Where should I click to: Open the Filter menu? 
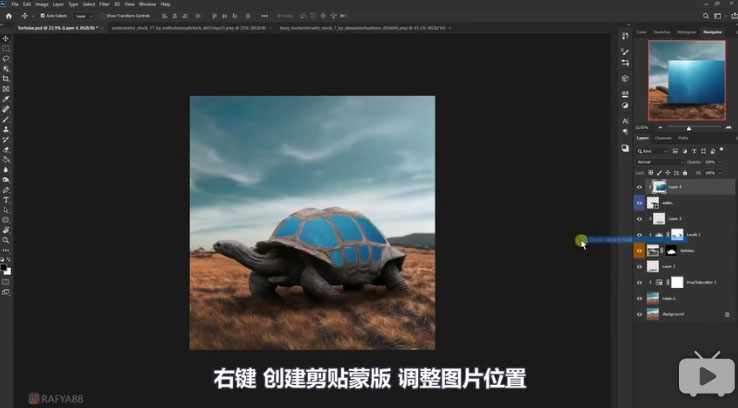104,4
